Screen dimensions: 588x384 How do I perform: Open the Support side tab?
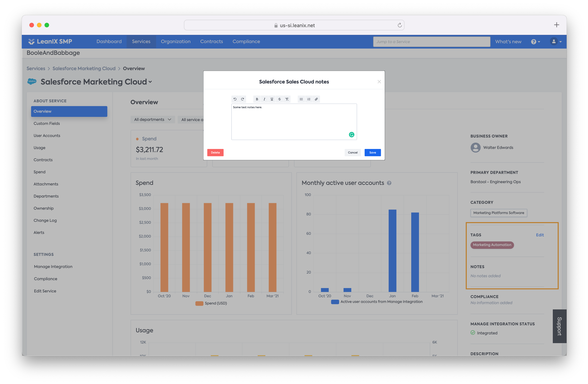point(559,326)
